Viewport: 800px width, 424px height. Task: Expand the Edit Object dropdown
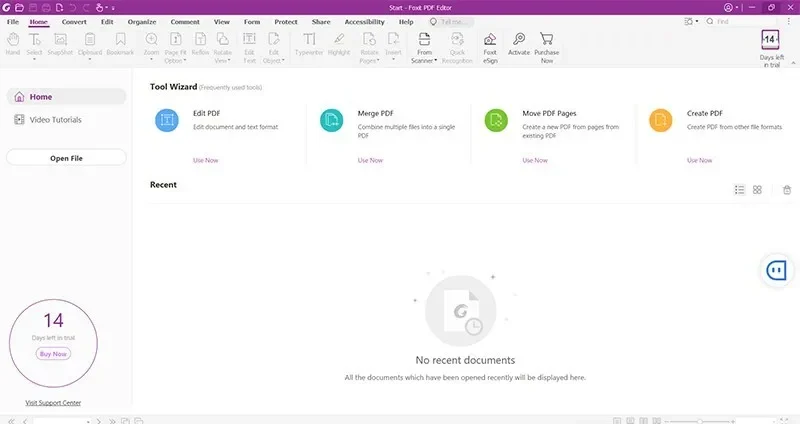283,61
